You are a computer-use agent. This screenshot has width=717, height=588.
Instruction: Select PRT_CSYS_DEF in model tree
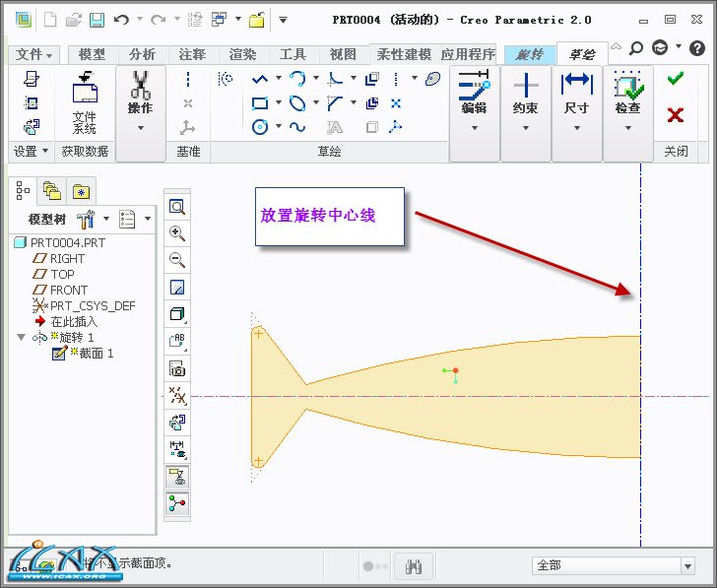coord(85,305)
